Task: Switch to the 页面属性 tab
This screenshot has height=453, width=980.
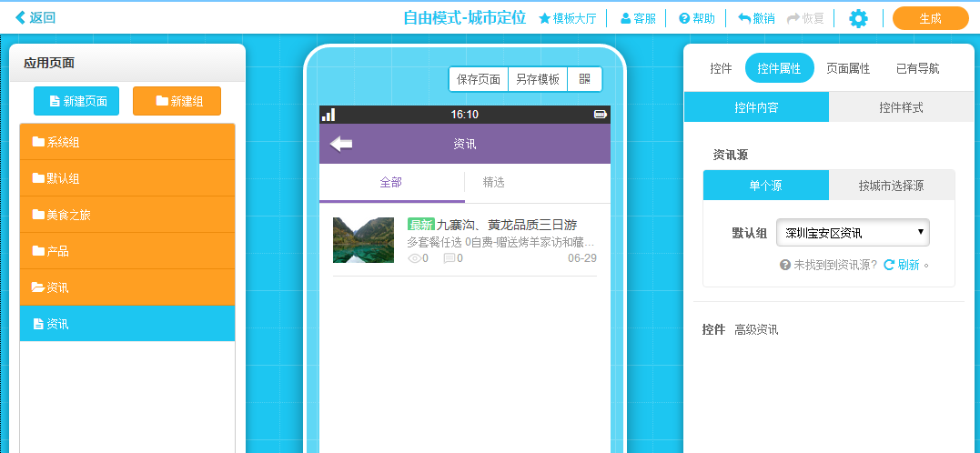Action: pos(847,68)
